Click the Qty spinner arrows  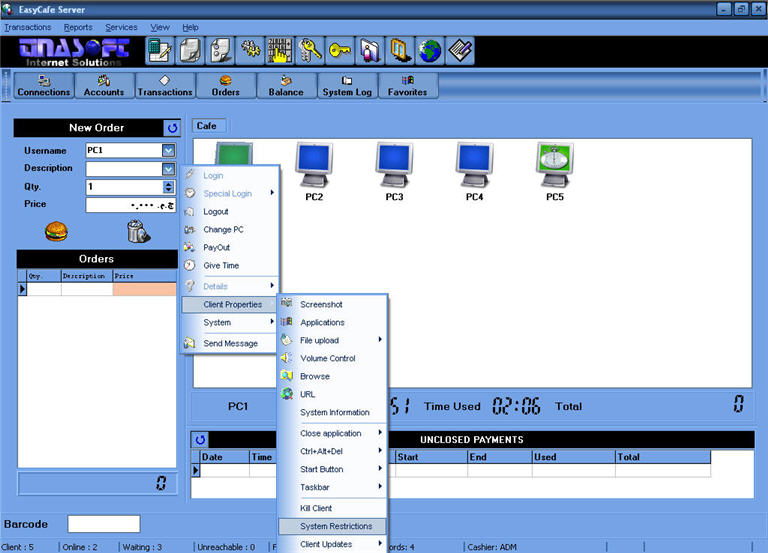click(x=168, y=187)
